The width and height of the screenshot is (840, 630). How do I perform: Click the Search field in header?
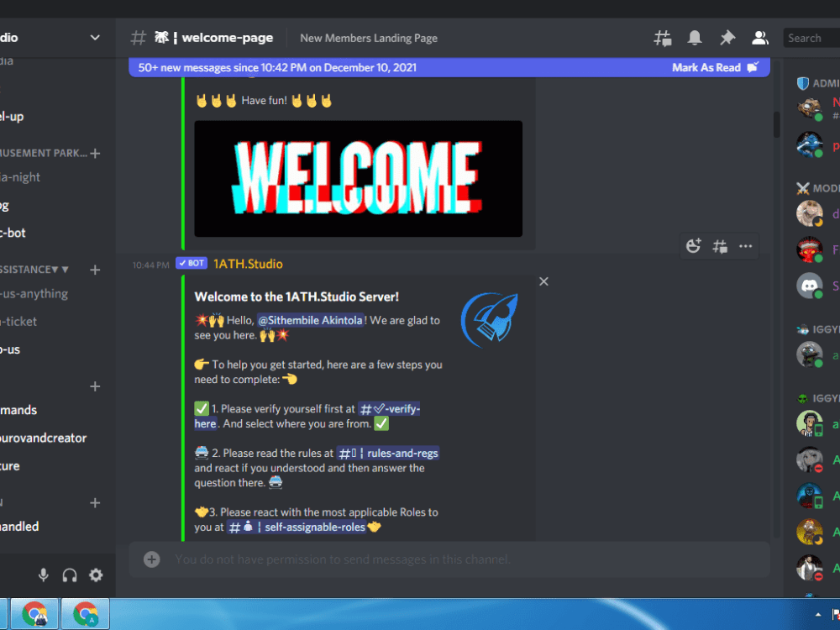pyautogui.click(x=811, y=38)
